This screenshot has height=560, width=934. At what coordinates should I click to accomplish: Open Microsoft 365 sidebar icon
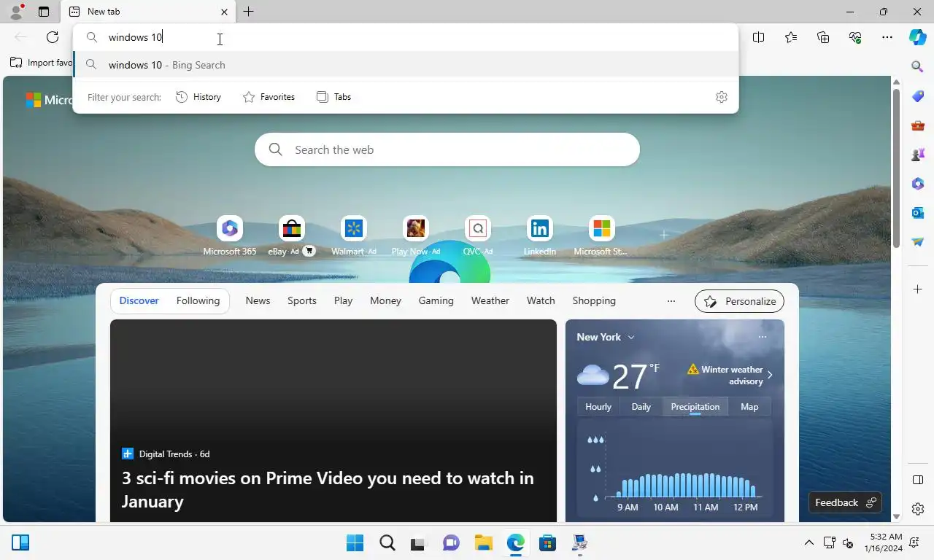click(x=918, y=184)
